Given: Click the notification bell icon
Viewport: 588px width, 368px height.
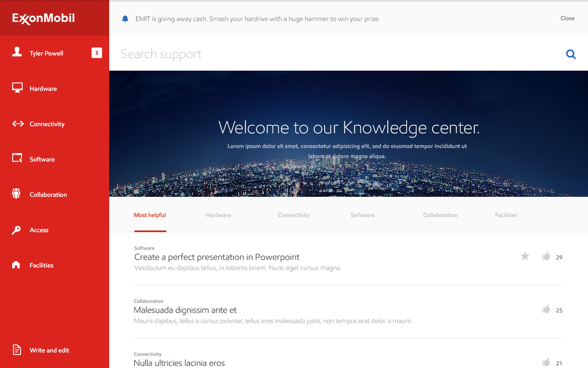Looking at the screenshot, I should 125,19.
